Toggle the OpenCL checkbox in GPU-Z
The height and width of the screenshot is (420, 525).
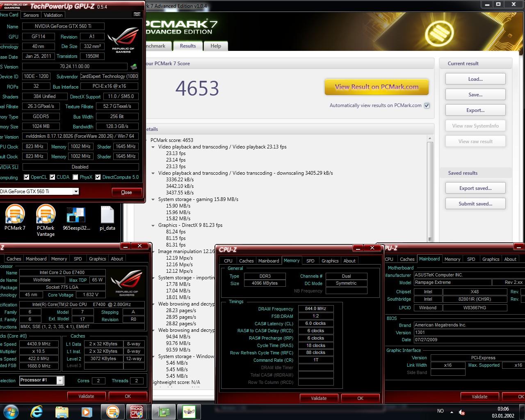click(x=27, y=177)
